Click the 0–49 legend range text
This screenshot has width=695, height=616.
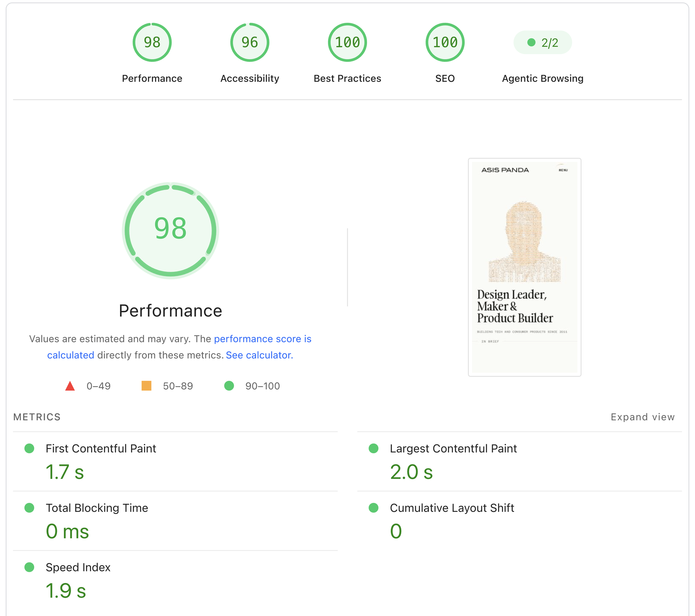tap(98, 386)
